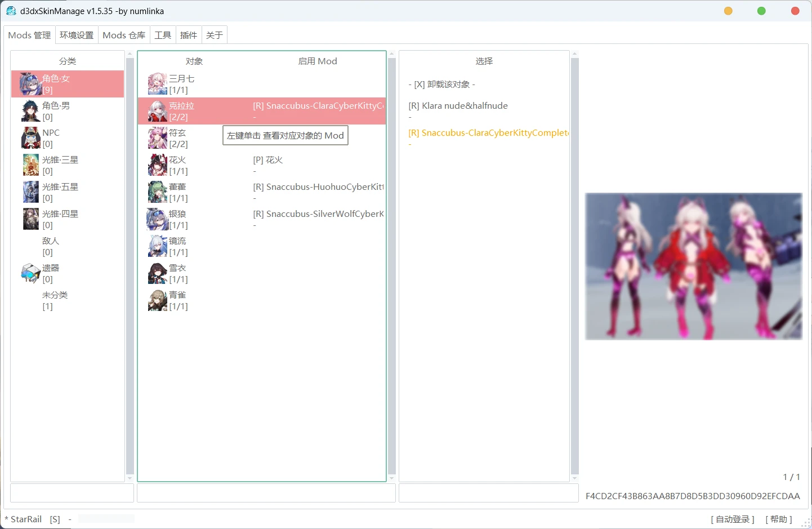This screenshot has height=529, width=812.
Task: Select the 未分类 category row
Action: click(68, 300)
